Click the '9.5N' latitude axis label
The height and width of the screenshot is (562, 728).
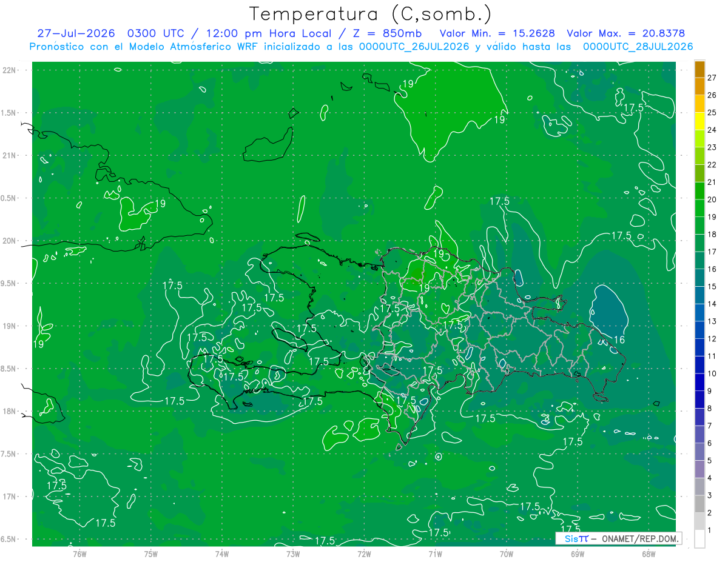tap(9, 284)
